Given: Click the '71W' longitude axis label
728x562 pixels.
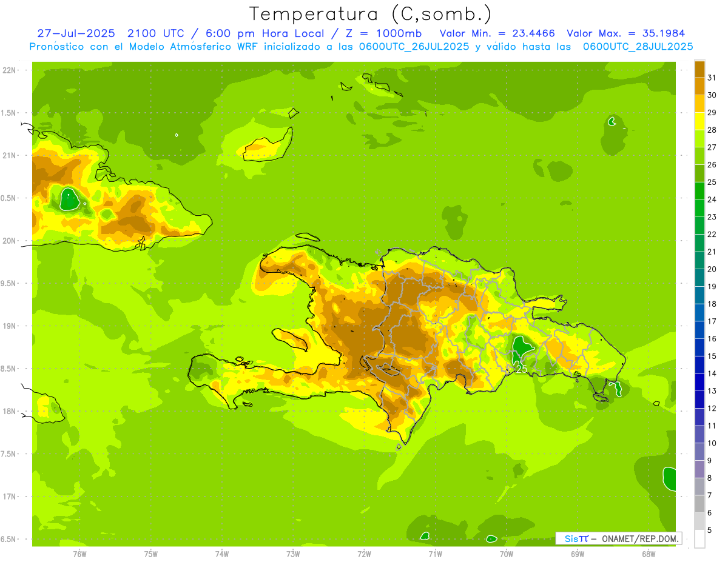Looking at the screenshot, I should pyautogui.click(x=435, y=554).
